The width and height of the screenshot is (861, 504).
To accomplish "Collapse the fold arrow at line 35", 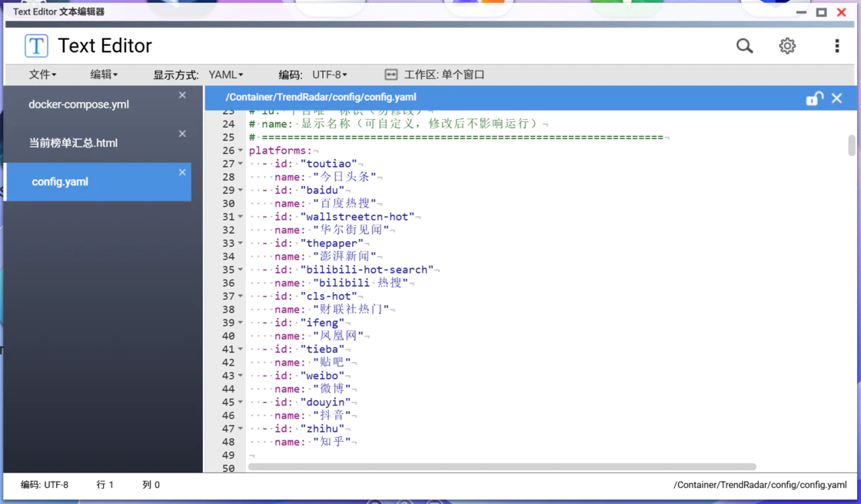I will click(x=241, y=270).
